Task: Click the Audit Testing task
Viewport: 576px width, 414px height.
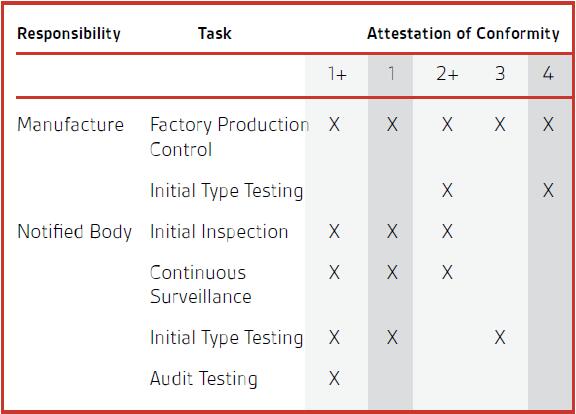Action: click(x=204, y=379)
